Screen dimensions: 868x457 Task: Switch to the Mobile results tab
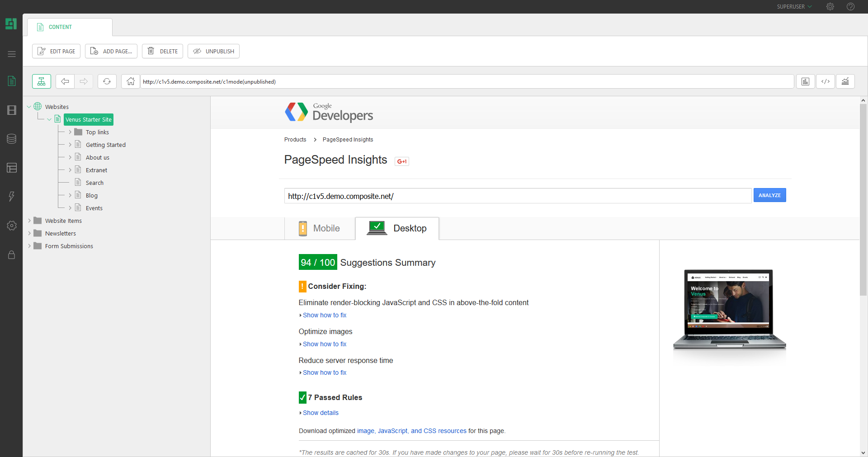[320, 228]
